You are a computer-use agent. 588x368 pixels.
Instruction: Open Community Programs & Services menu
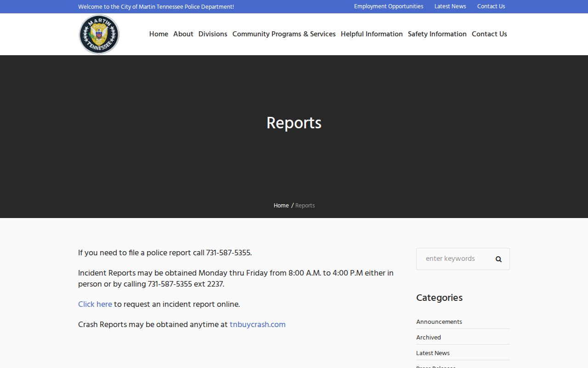[x=284, y=34]
